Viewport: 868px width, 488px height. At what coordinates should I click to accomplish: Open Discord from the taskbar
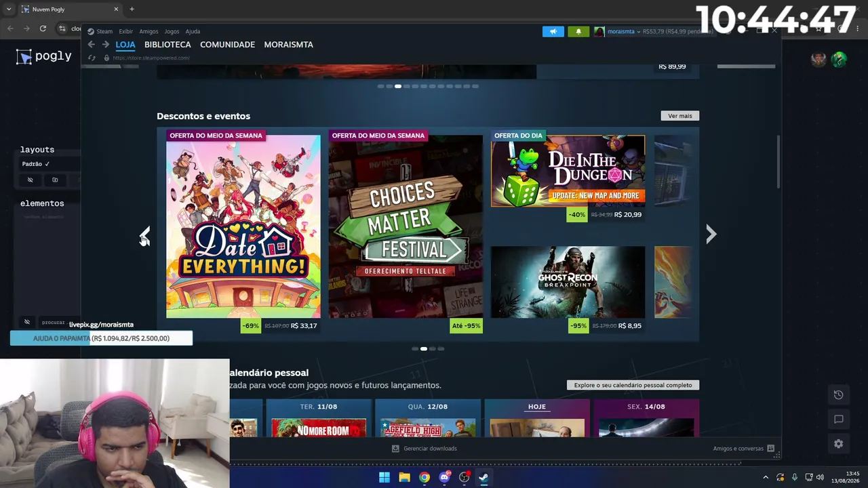tap(444, 477)
